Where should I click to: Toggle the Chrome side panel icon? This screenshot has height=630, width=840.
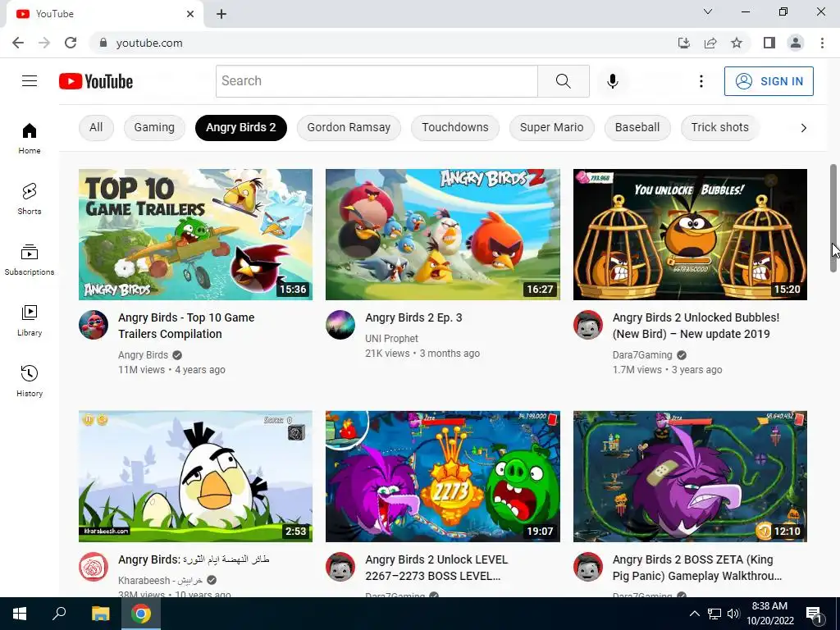[769, 43]
